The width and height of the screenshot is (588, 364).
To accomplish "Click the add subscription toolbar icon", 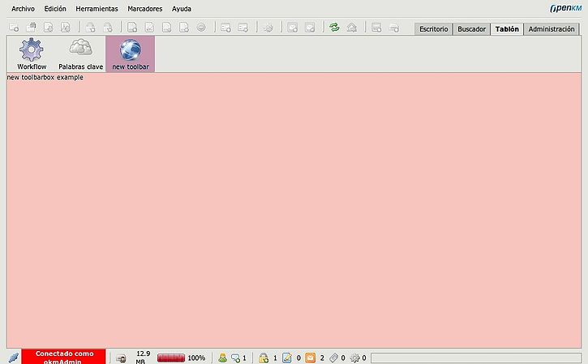I will [293, 28].
